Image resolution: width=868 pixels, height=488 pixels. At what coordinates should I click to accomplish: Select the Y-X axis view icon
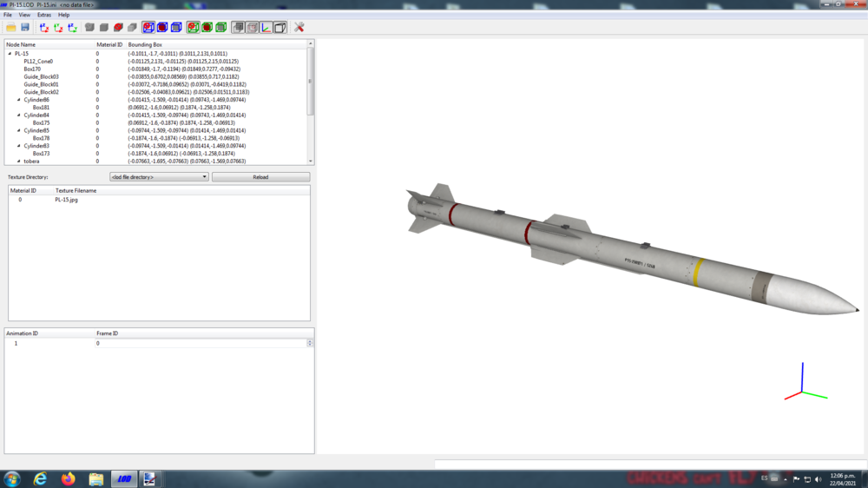click(58, 27)
